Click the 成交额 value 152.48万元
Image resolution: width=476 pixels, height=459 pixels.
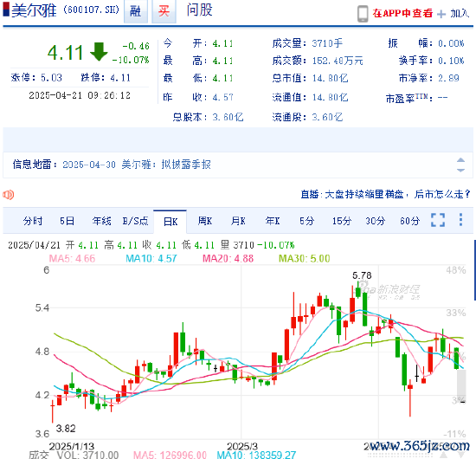click(338, 61)
